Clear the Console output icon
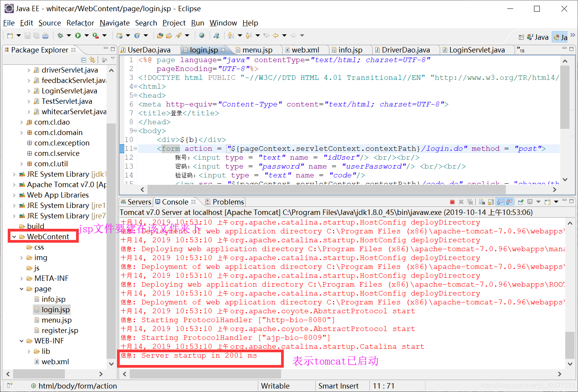This screenshot has height=392, width=578. click(x=482, y=202)
